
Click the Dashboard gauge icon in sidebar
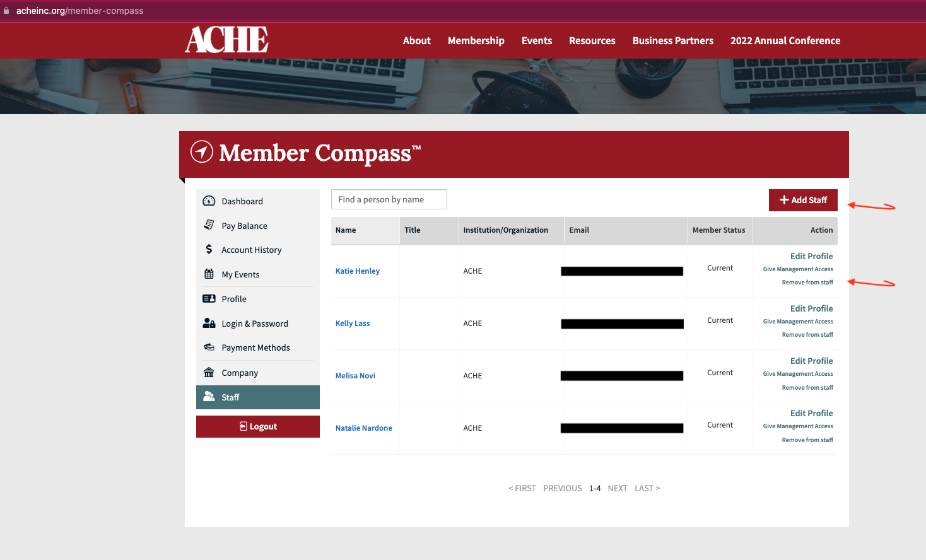[209, 201]
